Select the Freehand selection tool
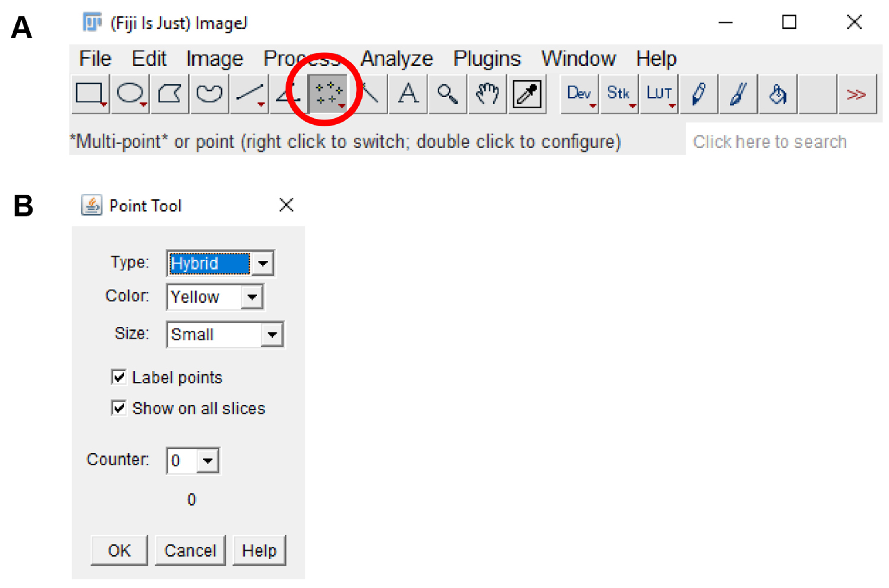The width and height of the screenshot is (889, 588). 209,94
